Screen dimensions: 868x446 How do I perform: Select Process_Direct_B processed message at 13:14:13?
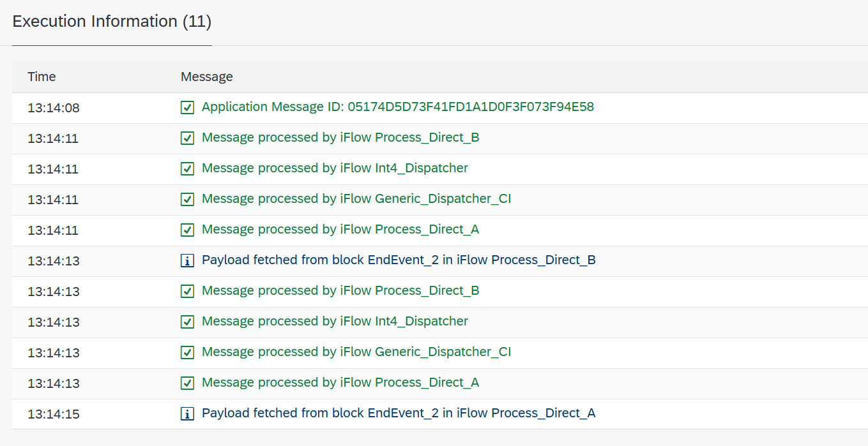(x=340, y=291)
